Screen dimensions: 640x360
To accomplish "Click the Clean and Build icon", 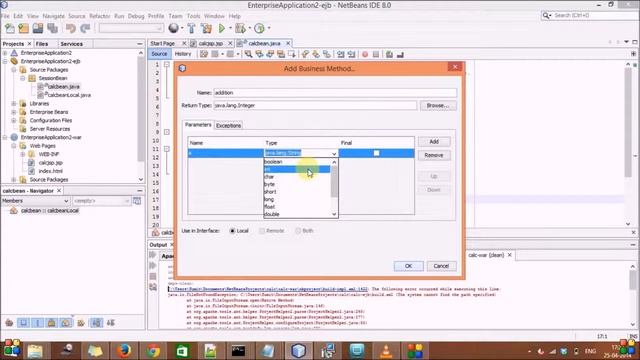I will click(x=207, y=28).
